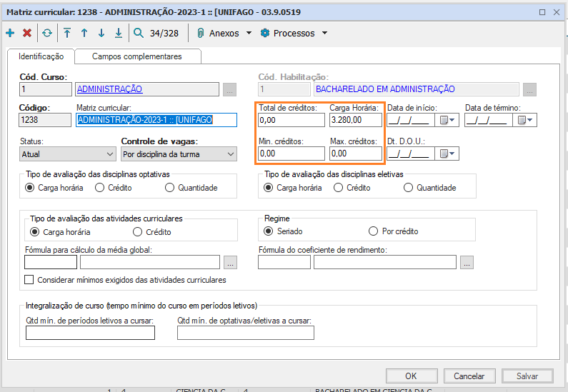Click the refresh record icon

47,33
